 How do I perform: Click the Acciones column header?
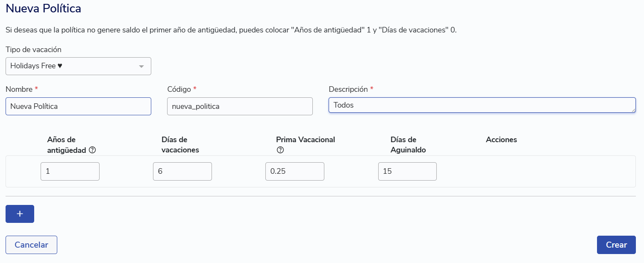(x=501, y=140)
